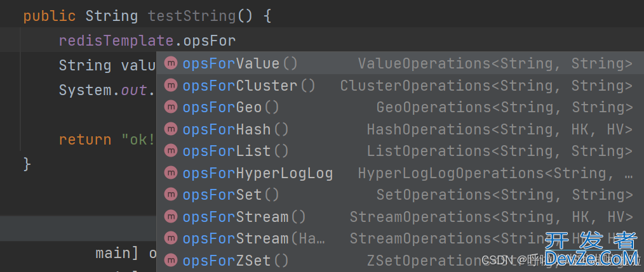The height and width of the screenshot is (272, 644).
Task: Click the method icon beside opsForCluster
Action: [170, 86]
